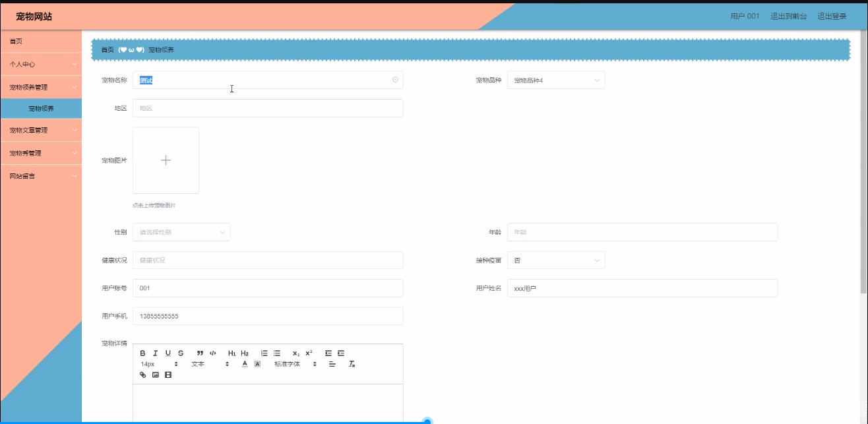This screenshot has width=868, height=424.
Task: Clear formatting with the Tx icon
Action: pyautogui.click(x=353, y=363)
